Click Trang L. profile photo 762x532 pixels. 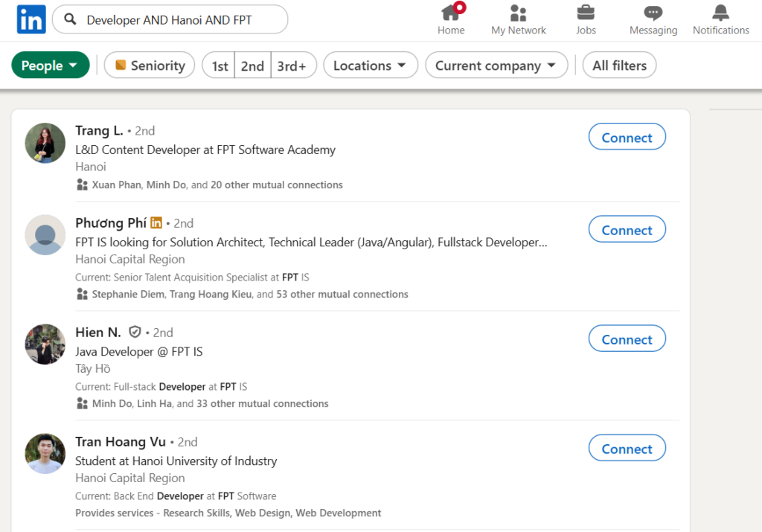[x=45, y=143]
